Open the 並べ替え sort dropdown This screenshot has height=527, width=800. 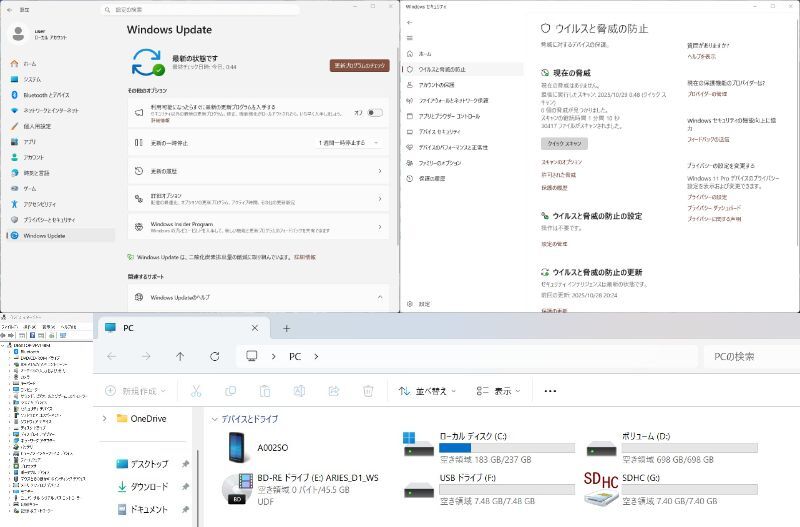(x=427, y=391)
